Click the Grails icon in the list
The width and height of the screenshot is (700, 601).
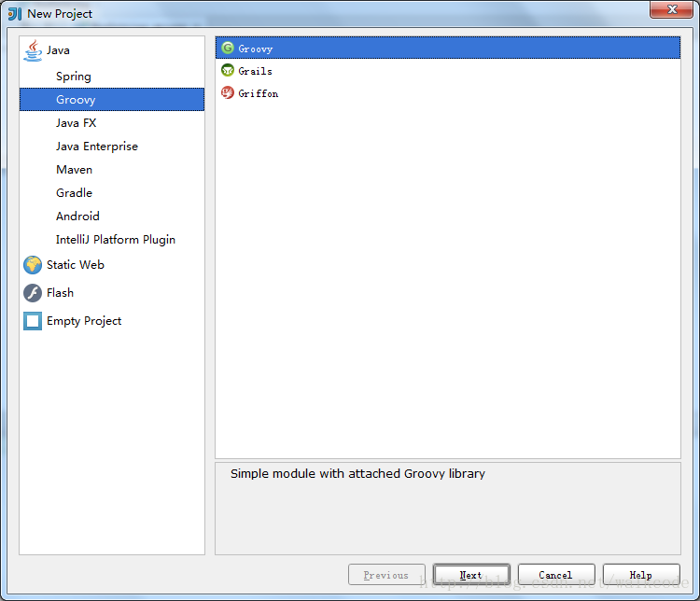point(228,70)
